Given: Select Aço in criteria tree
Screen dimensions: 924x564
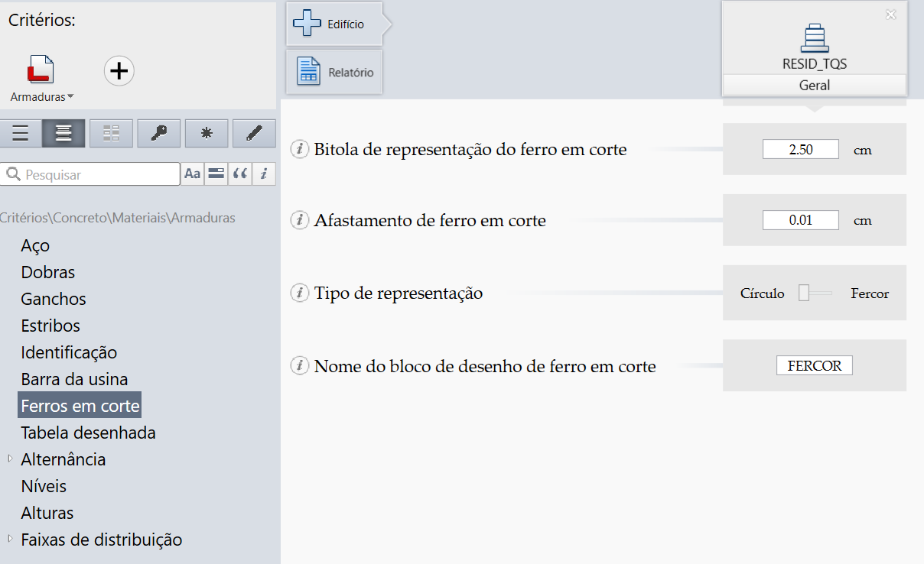Looking at the screenshot, I should click(35, 245).
